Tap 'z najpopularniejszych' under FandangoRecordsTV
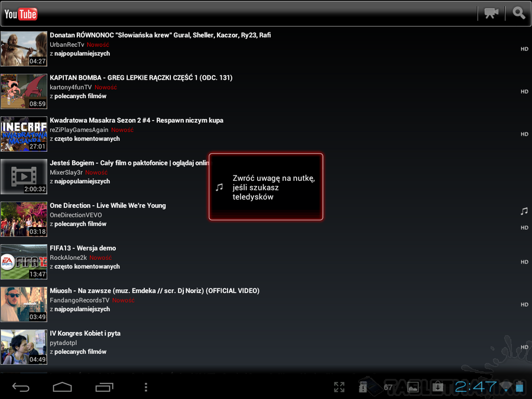The width and height of the screenshot is (532, 399). (x=80, y=309)
